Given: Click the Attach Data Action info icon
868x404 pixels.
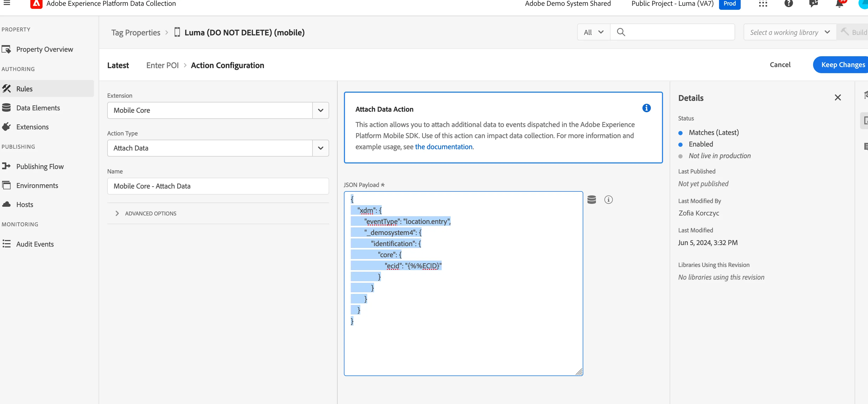Looking at the screenshot, I should click(646, 108).
